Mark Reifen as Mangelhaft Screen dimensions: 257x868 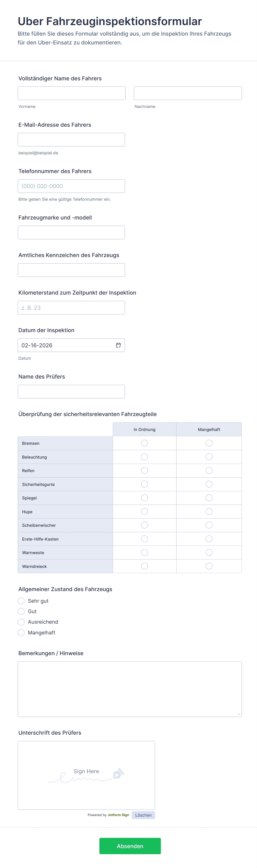209,470
